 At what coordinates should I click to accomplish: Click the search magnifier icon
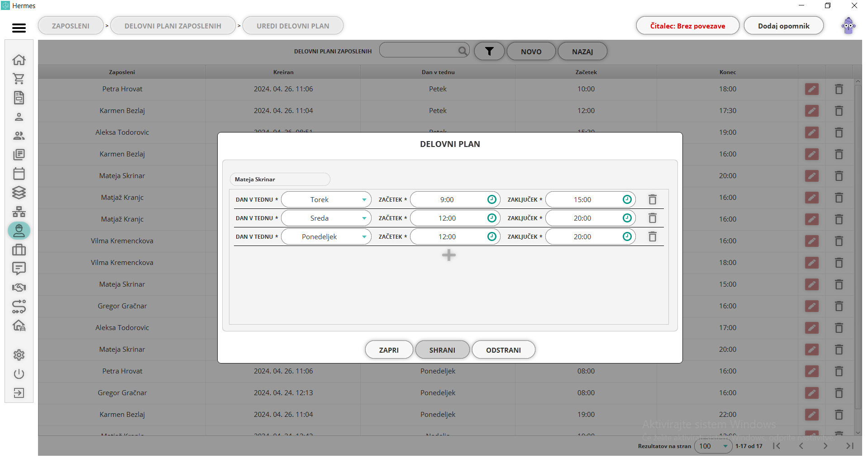coord(463,51)
